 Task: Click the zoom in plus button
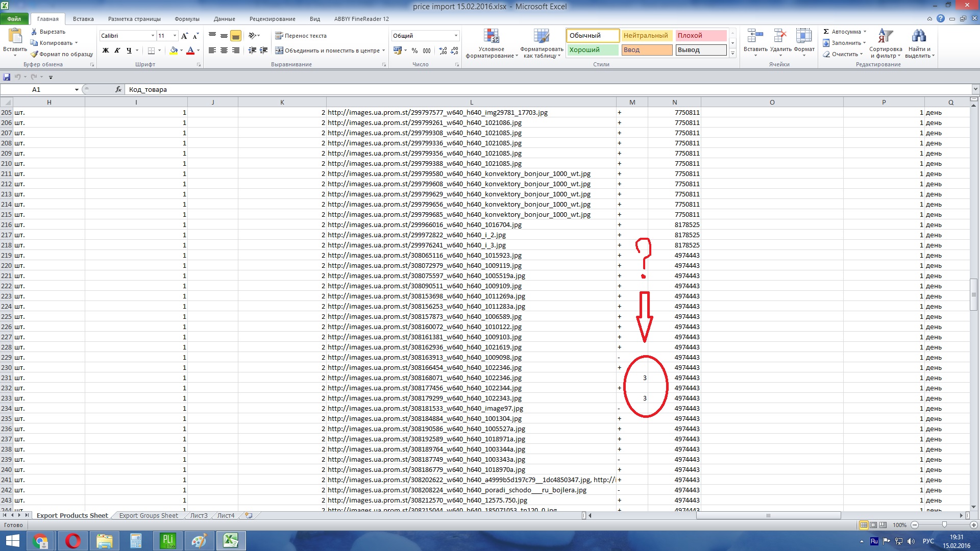click(x=973, y=525)
